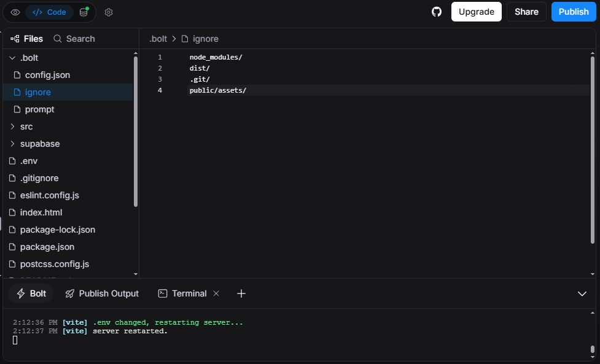Click the .bolt breadcrumb
600x364 pixels.
[x=158, y=39]
